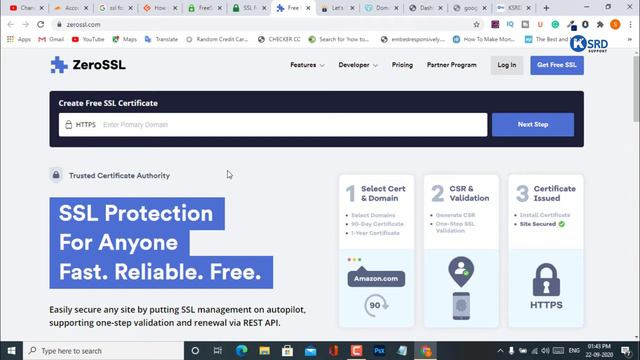640x360 pixels.
Task: Open the Psx app from taskbar
Action: pos(379,351)
